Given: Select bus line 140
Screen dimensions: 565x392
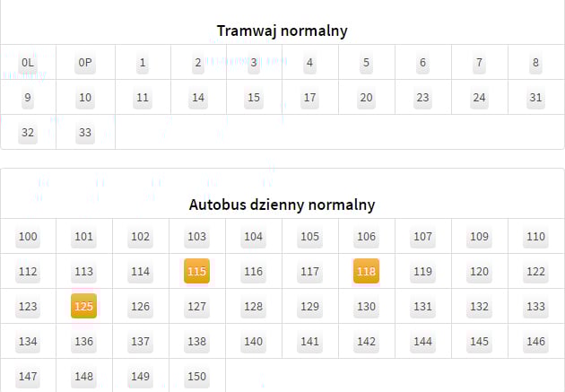Looking at the screenshot, I should click(x=253, y=342).
